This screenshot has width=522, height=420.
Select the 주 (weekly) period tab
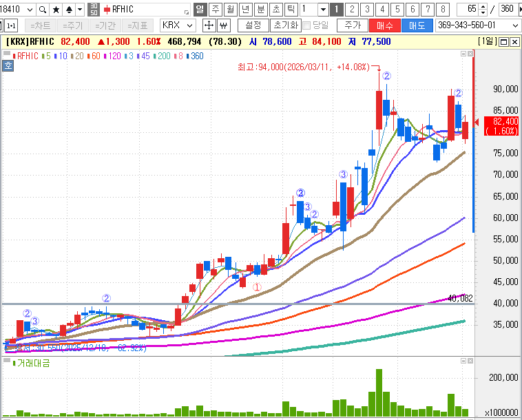point(216,10)
